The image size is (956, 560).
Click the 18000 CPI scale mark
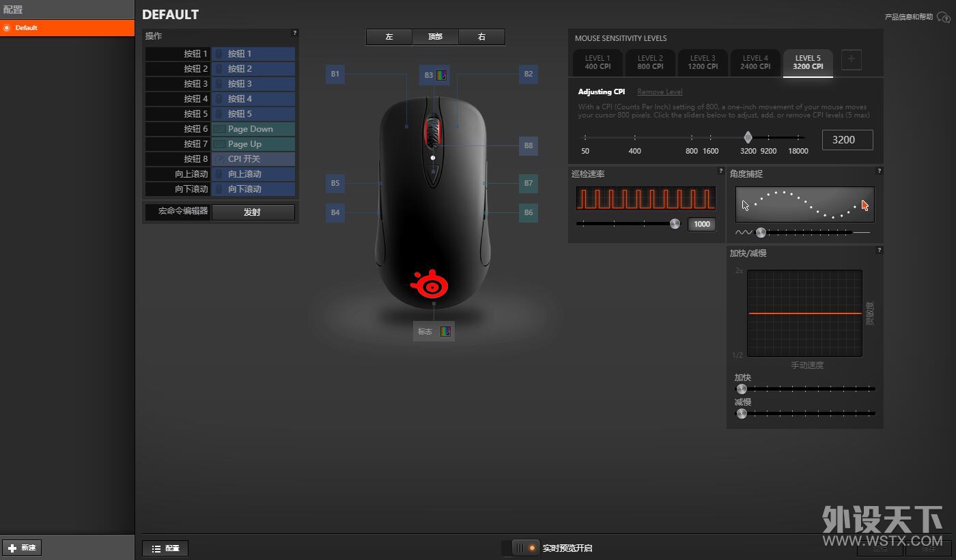click(x=798, y=151)
